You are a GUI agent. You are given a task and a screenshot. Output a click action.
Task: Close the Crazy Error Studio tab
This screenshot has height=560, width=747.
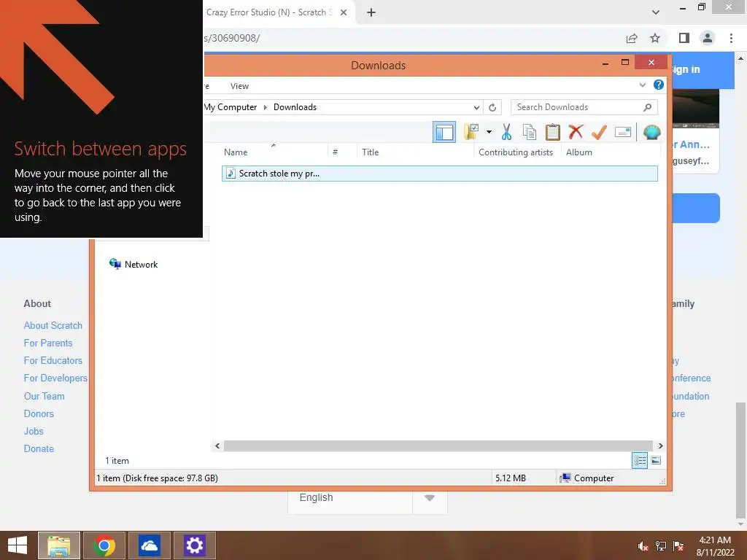(344, 13)
